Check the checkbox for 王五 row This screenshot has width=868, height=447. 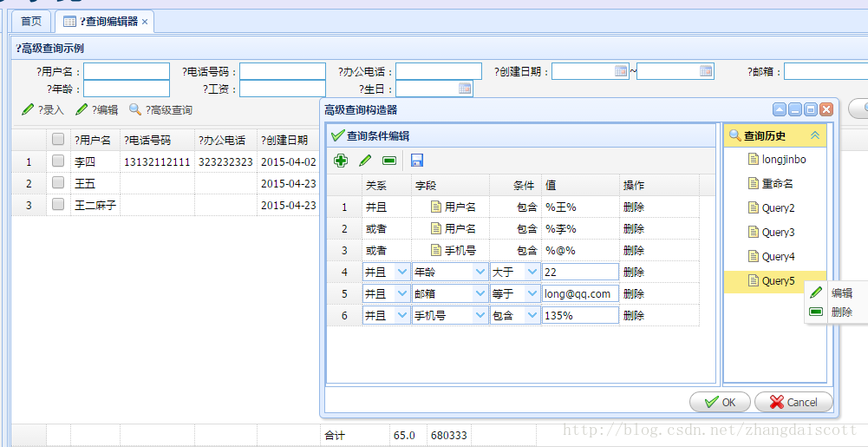(x=58, y=183)
